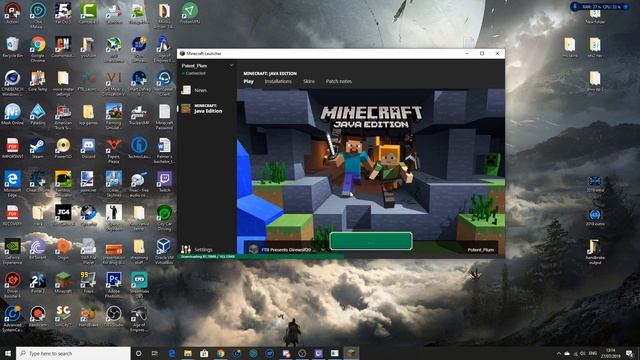Viewport: 640px width, 360px height.
Task: Click the Potent_Plum username at bottom right
Action: 480,250
